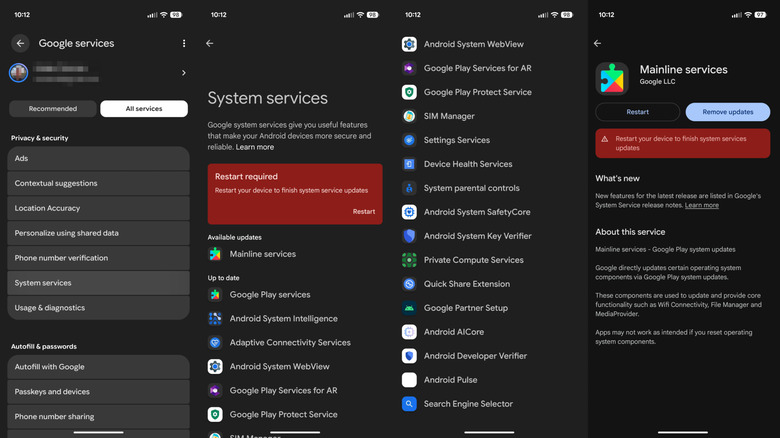Open Passkeys and devices
Viewport: 780px width, 438px height.
click(x=98, y=392)
